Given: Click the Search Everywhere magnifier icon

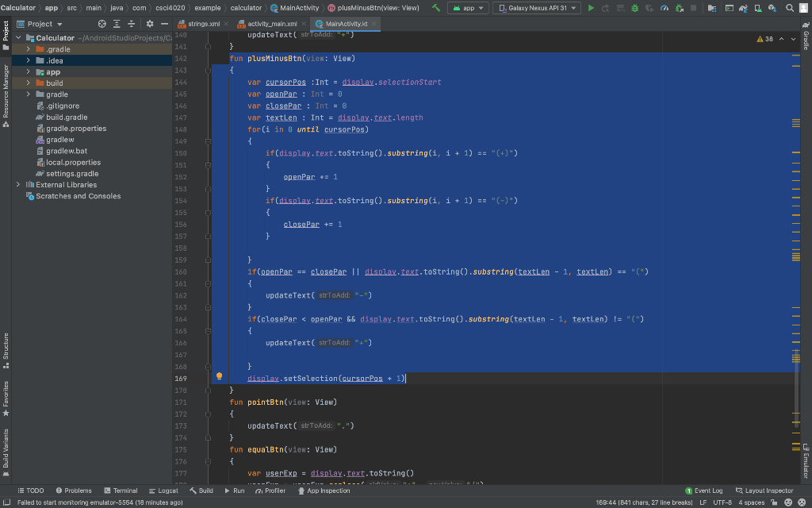Looking at the screenshot, I should (x=790, y=8).
